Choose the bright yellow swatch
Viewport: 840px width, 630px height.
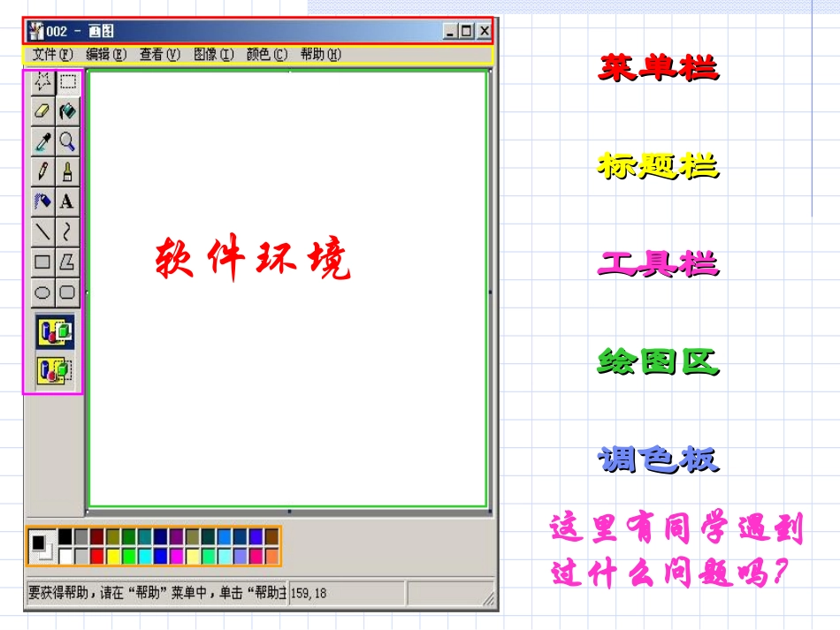click(113, 556)
